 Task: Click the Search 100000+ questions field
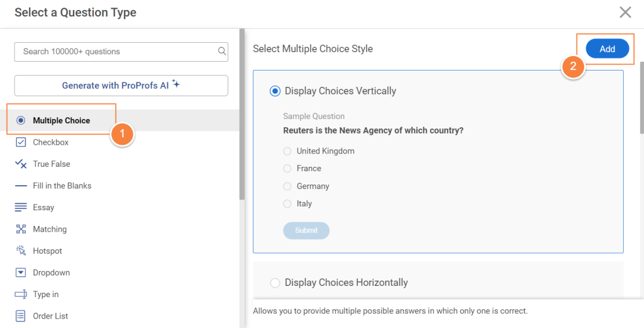[116, 52]
